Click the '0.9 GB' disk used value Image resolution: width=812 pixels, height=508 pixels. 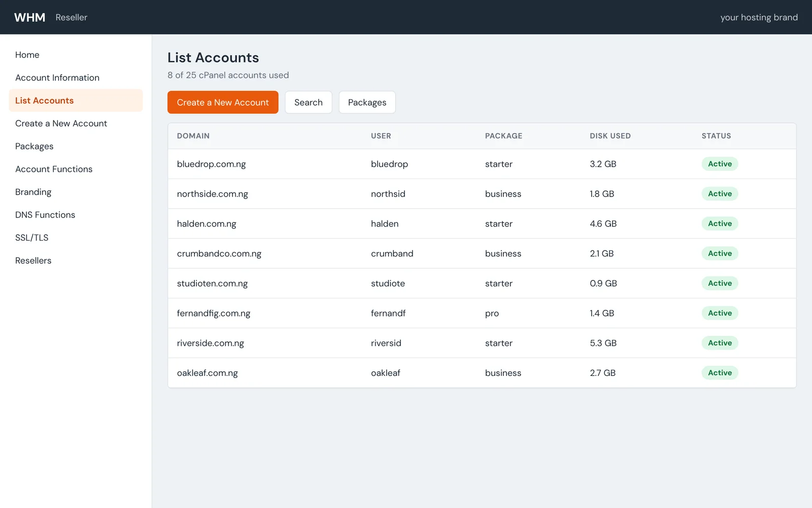click(603, 283)
